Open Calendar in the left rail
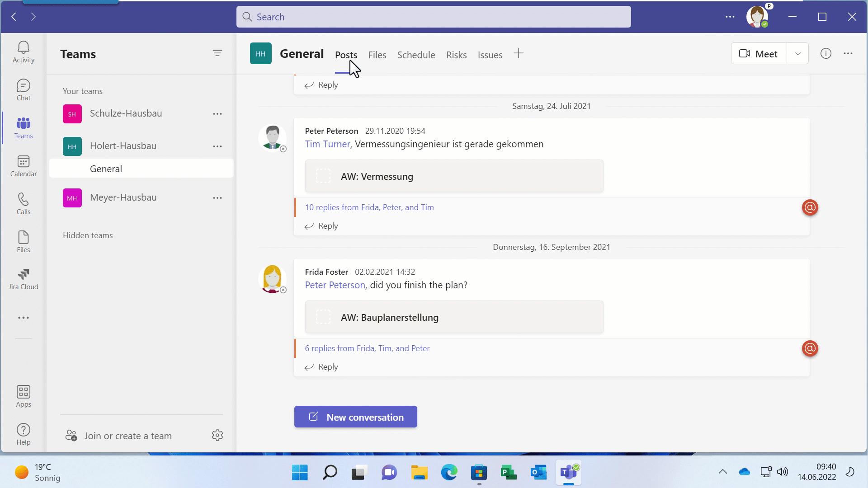The height and width of the screenshot is (488, 868). [x=24, y=166]
